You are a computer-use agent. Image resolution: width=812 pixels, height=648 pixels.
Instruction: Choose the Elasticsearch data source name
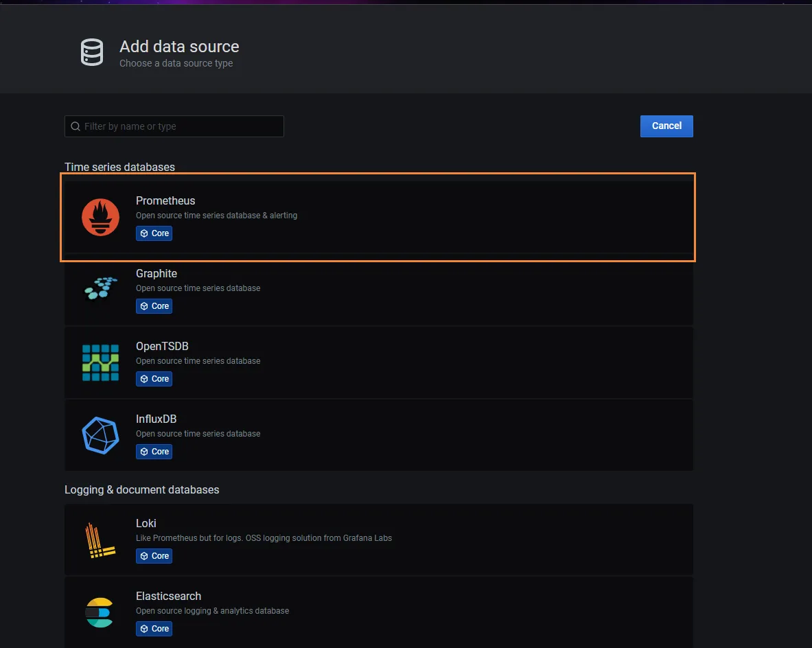[x=168, y=596]
